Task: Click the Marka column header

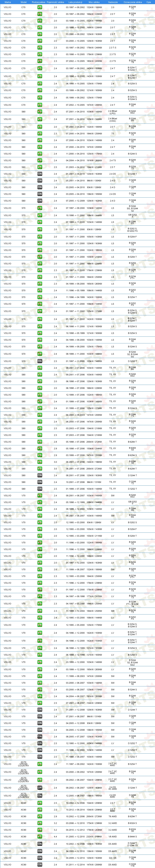Action: (7, 2)
